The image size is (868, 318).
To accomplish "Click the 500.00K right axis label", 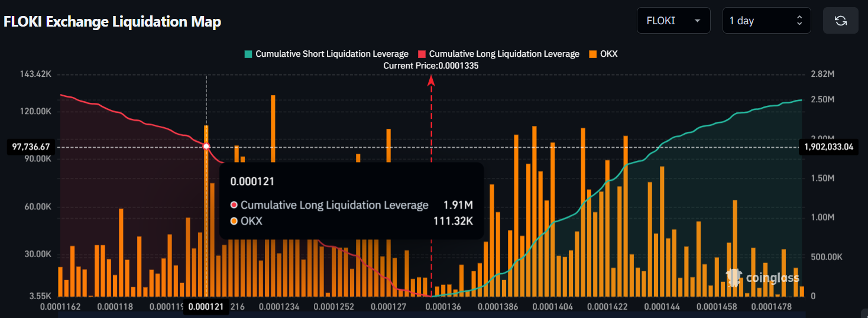I will [x=827, y=257].
